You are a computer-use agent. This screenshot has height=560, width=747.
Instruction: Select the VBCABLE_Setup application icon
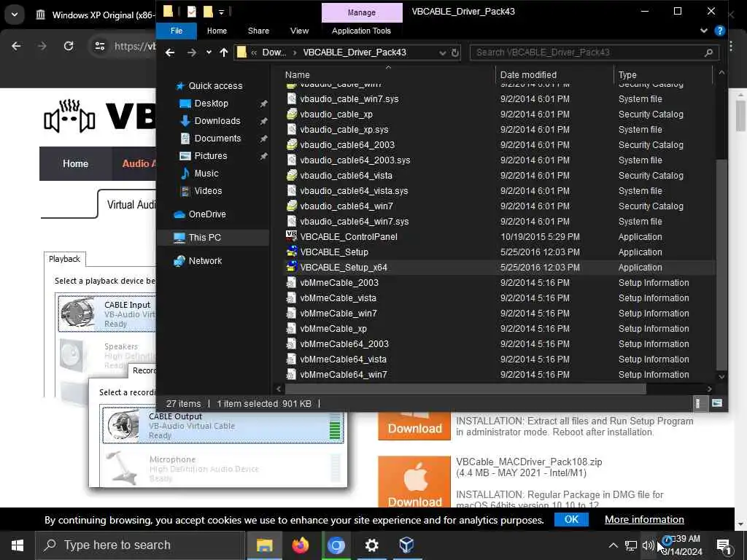[291, 252]
